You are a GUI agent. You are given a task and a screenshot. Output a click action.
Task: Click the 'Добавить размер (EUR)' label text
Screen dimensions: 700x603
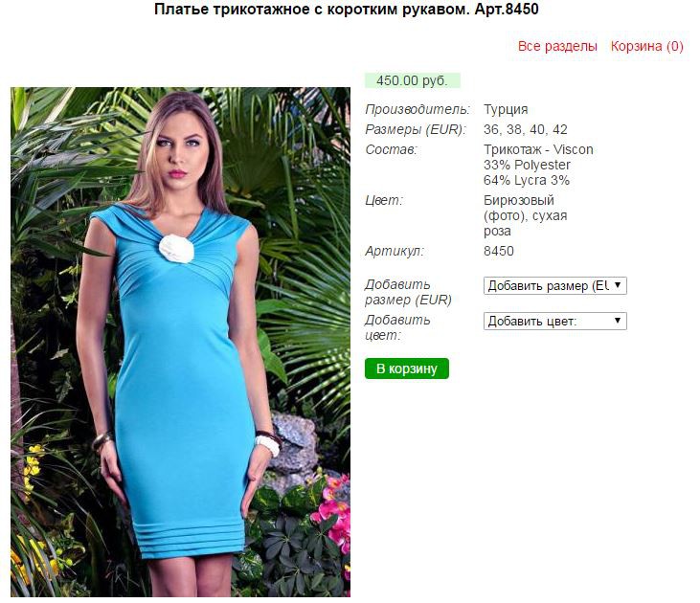pyautogui.click(x=408, y=292)
